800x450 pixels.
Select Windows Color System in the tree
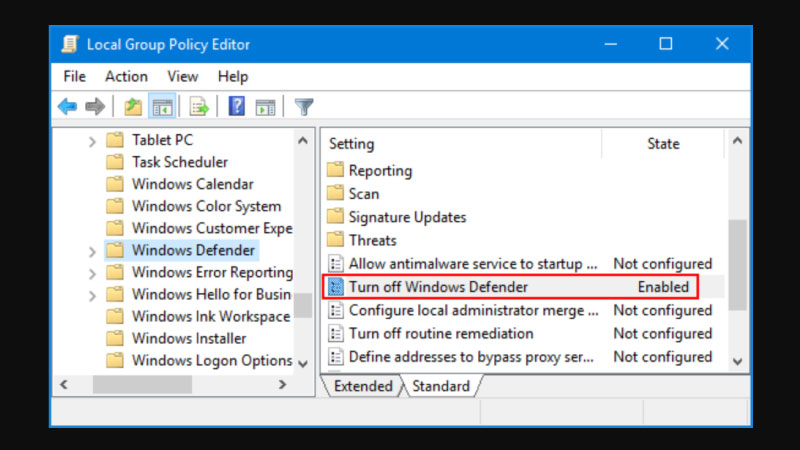(206, 206)
